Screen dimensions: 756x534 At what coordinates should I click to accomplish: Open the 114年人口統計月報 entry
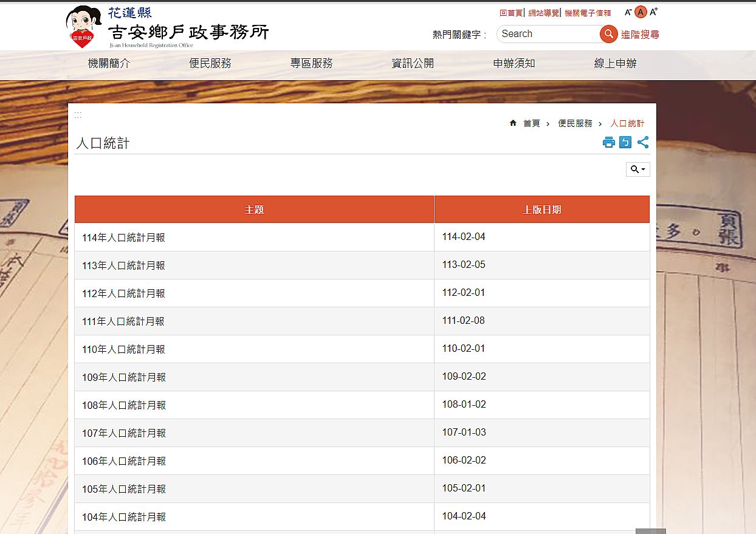pyautogui.click(x=123, y=238)
